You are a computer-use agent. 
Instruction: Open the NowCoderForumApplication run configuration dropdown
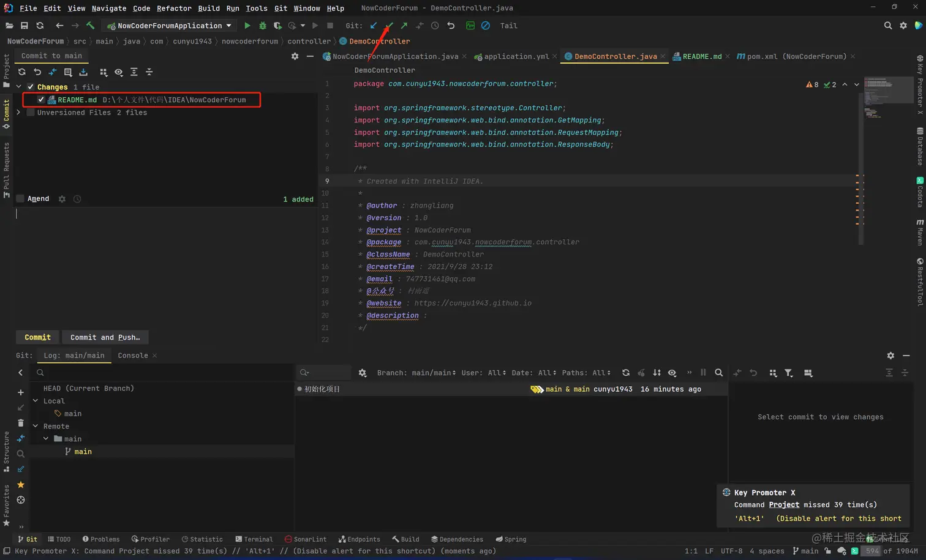point(169,26)
